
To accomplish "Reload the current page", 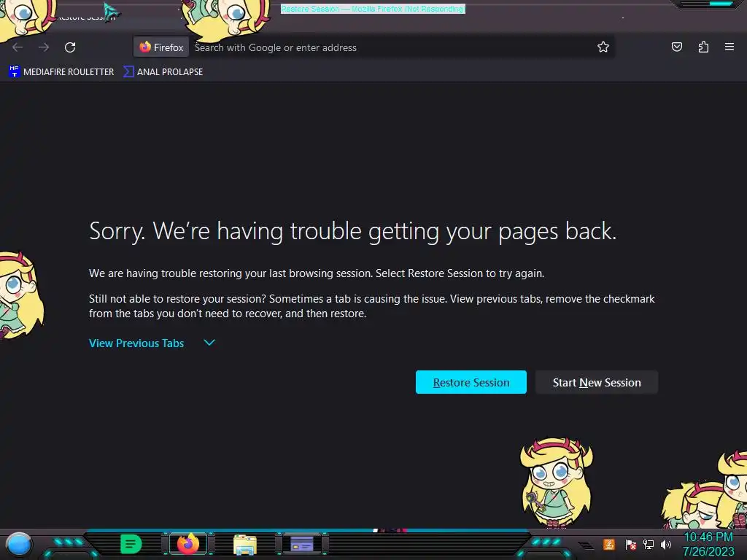I will pos(70,47).
